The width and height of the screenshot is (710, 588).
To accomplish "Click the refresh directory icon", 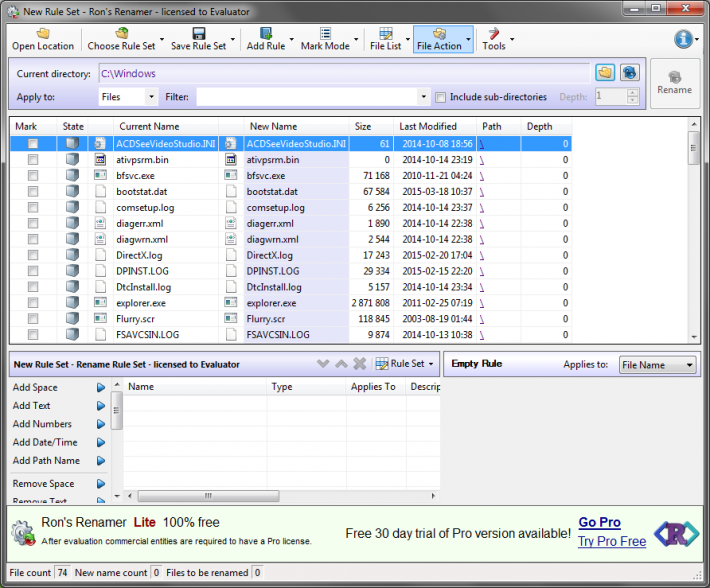I will [629, 72].
